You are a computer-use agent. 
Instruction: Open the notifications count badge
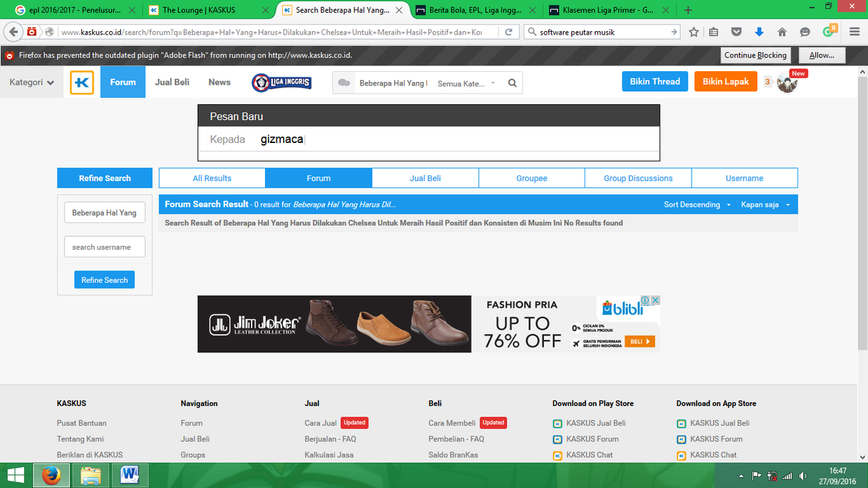pos(768,82)
